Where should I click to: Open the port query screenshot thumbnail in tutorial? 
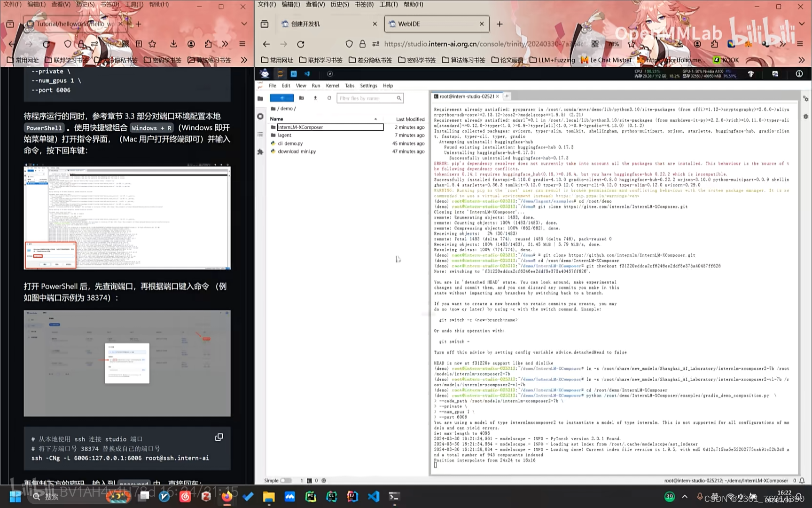click(x=127, y=363)
